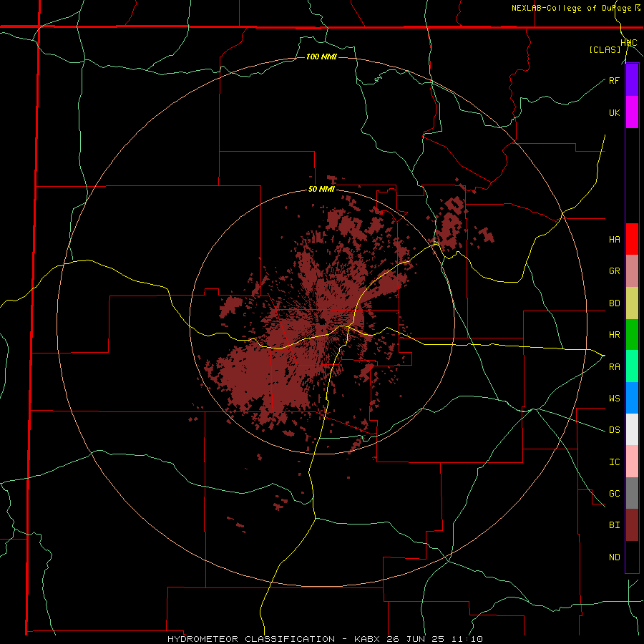Click the RF legend label
The width and height of the screenshot is (644, 644).
614,80
